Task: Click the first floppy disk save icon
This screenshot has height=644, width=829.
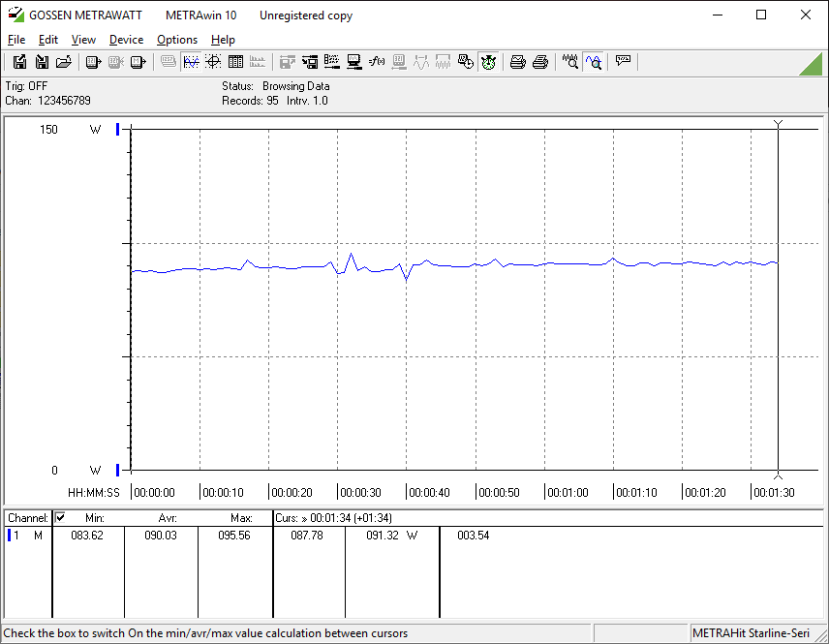Action: pyautogui.click(x=19, y=62)
